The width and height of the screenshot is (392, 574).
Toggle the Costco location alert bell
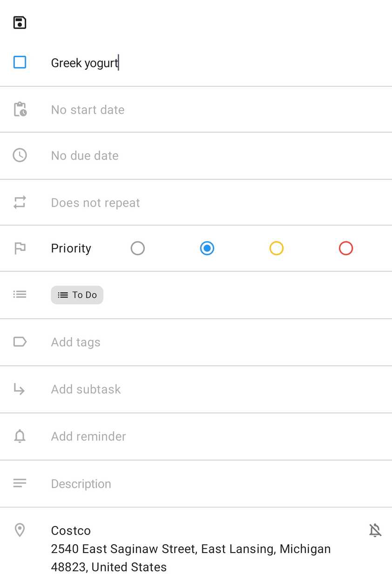[375, 530]
